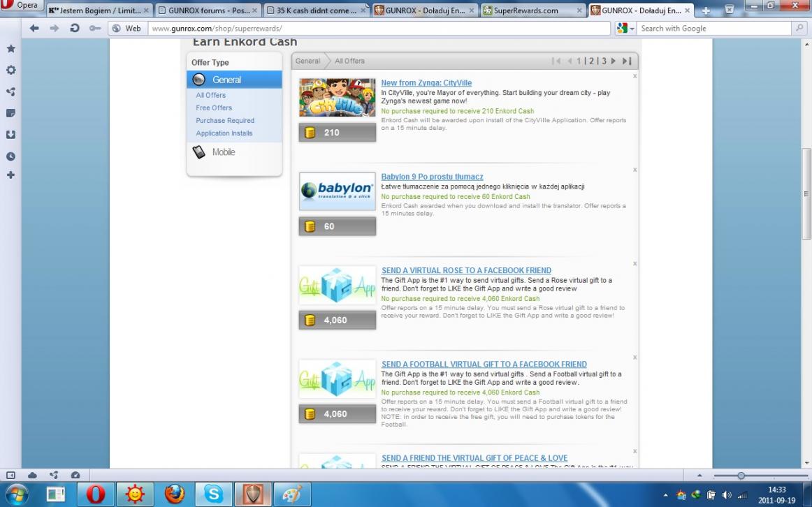Viewport: 812px width, 507px height.
Task: Go back using the back arrow
Action: pyautogui.click(x=35, y=29)
